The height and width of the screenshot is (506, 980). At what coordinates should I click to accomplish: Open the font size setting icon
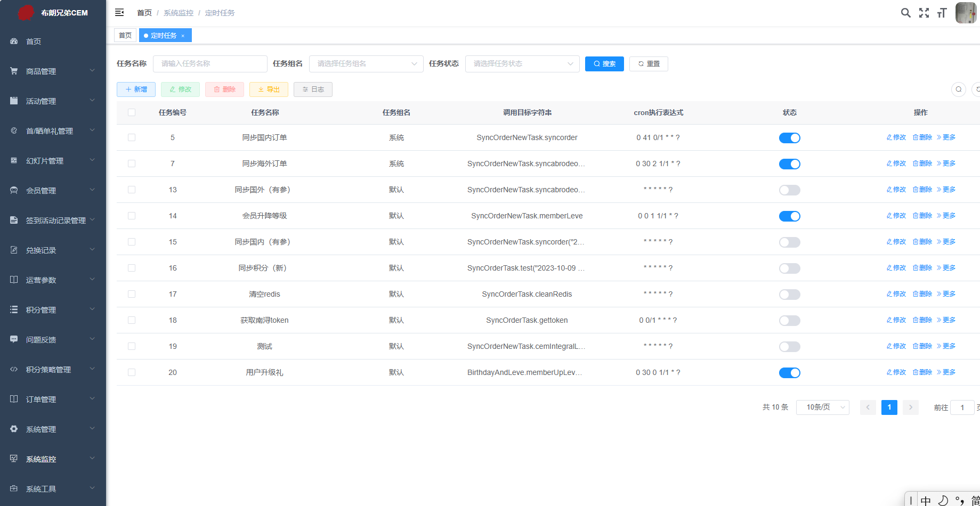tap(942, 13)
